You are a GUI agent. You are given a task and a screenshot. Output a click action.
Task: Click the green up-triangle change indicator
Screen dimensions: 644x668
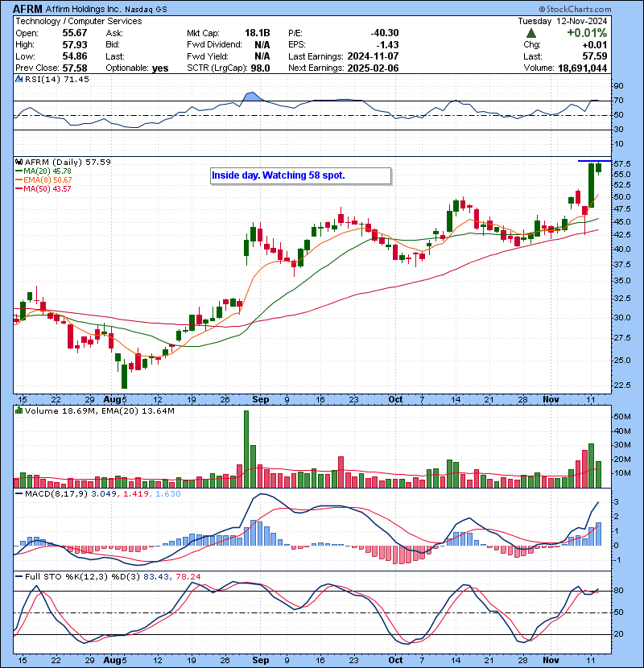(x=530, y=33)
